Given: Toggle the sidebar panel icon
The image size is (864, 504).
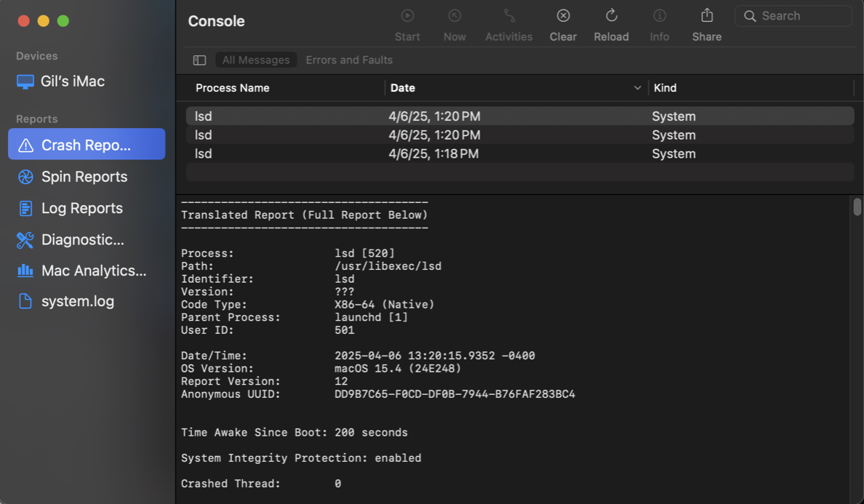Looking at the screenshot, I should [199, 60].
